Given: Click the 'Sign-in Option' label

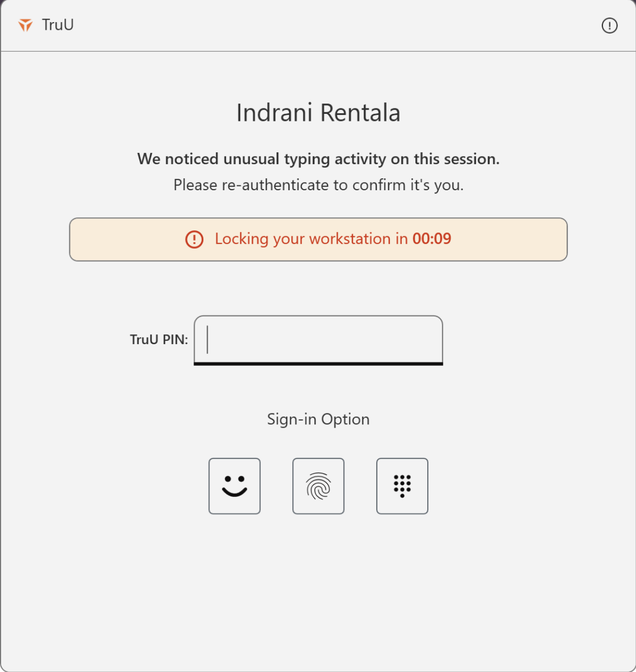Looking at the screenshot, I should 318,419.
